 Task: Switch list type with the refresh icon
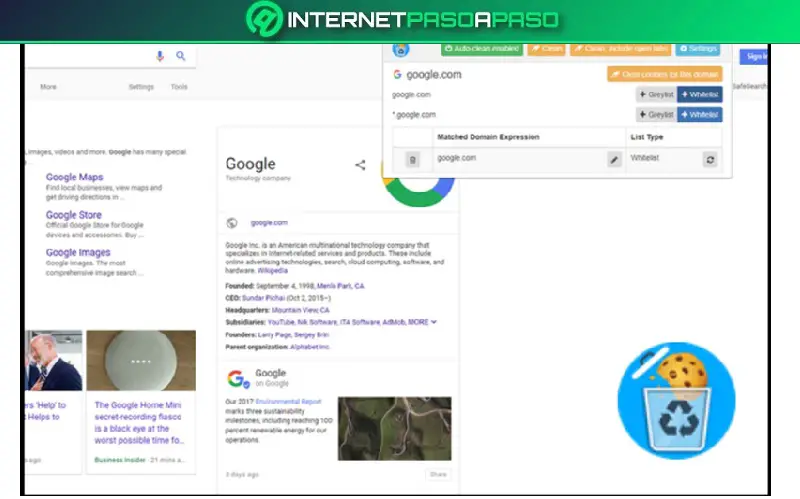[x=710, y=160]
